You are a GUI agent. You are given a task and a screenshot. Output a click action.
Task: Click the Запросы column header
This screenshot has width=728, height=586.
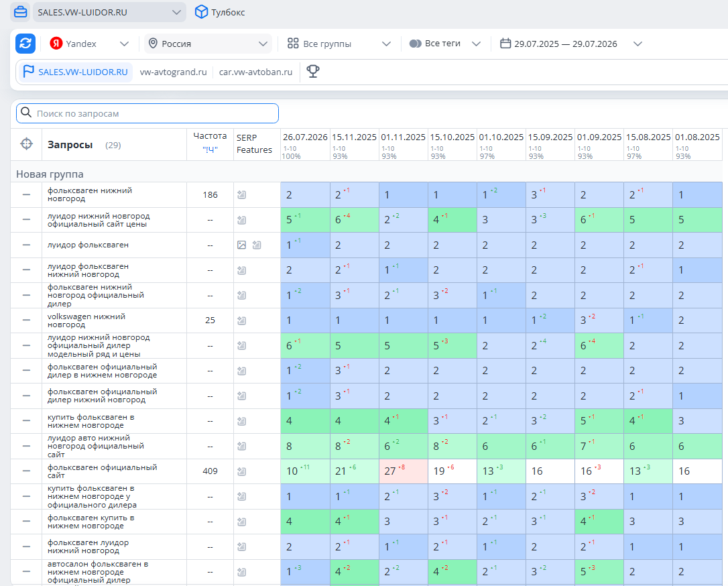click(70, 145)
